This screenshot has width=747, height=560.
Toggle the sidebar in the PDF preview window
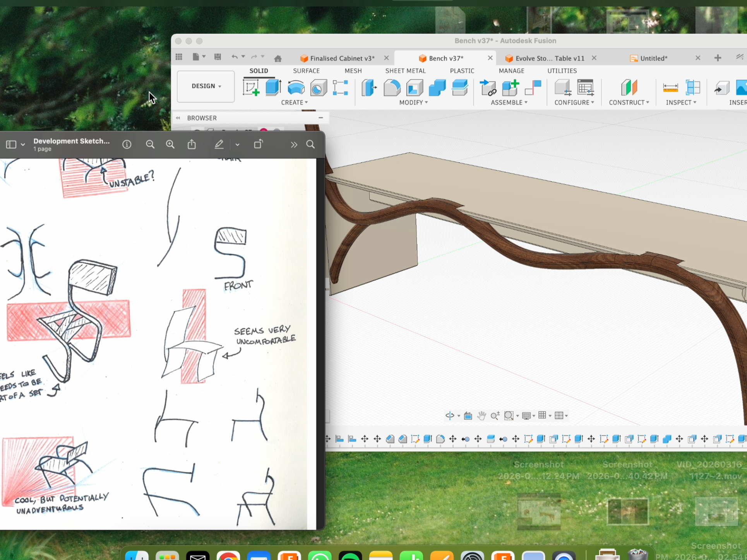pyautogui.click(x=11, y=144)
